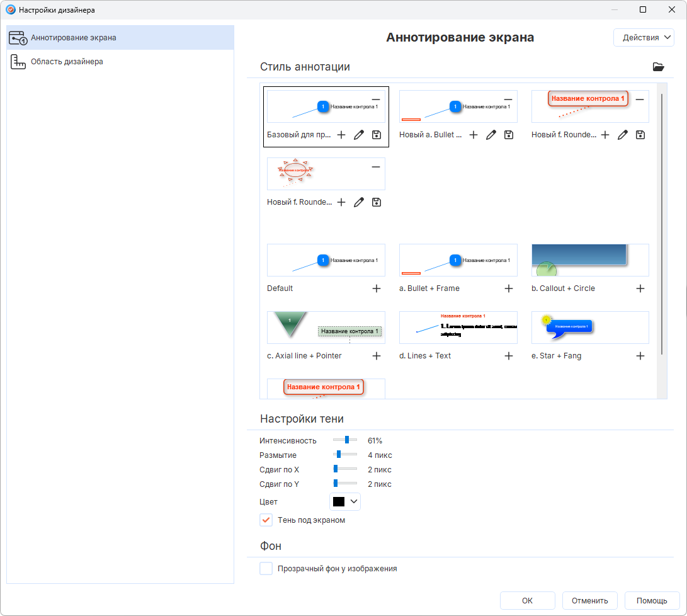This screenshot has height=616, width=687.
Task: Enable Прозрачный фон у изображения checkbox
Action: point(266,569)
